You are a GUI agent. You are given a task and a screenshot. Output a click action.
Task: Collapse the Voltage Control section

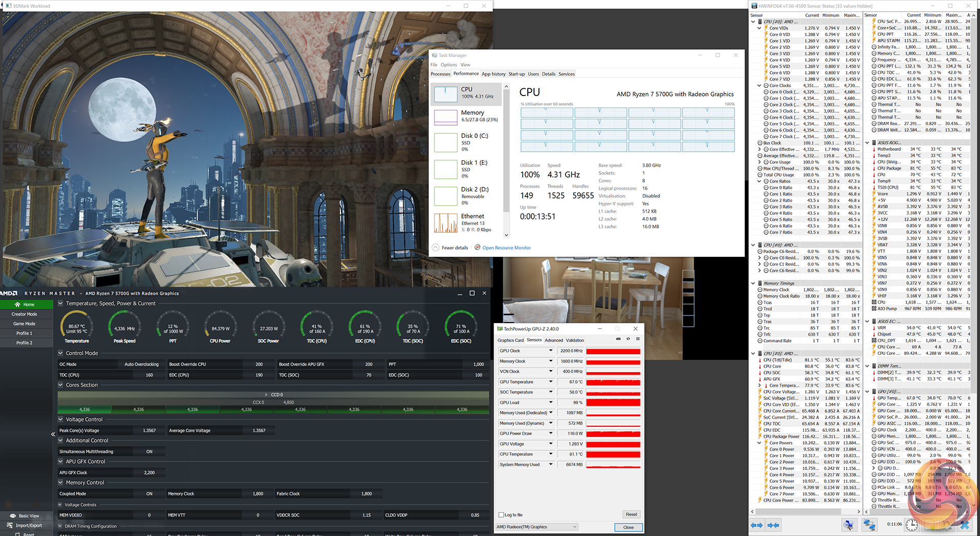[x=61, y=420]
